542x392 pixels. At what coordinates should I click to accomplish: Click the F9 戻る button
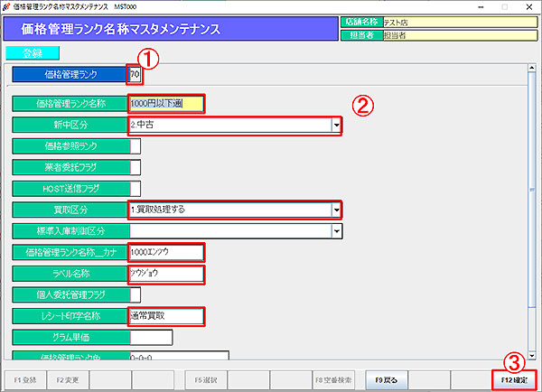coord(387,380)
